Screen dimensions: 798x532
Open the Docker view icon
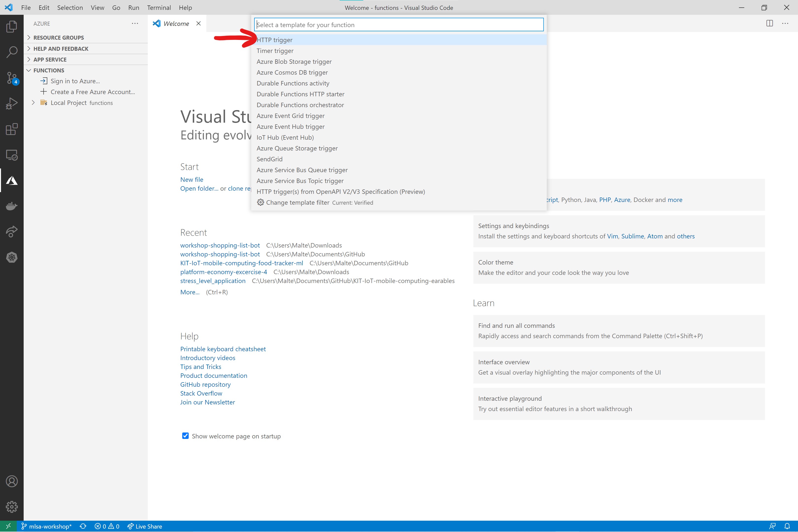(12, 206)
